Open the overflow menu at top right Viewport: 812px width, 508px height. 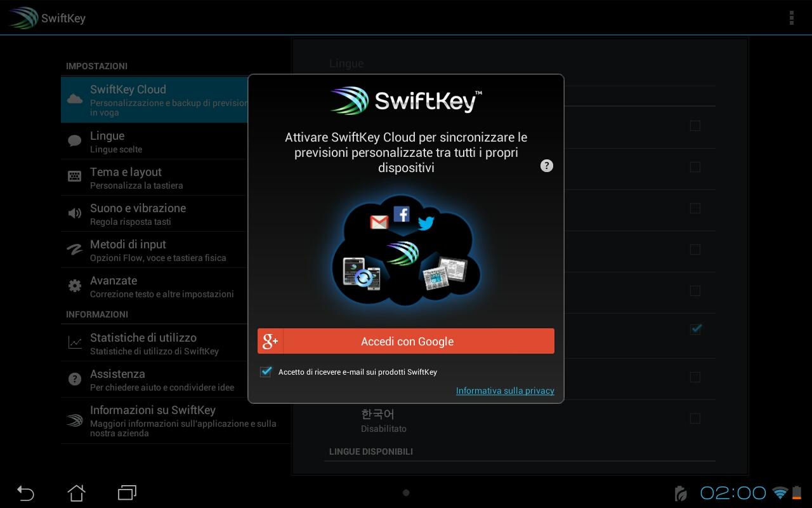[791, 18]
